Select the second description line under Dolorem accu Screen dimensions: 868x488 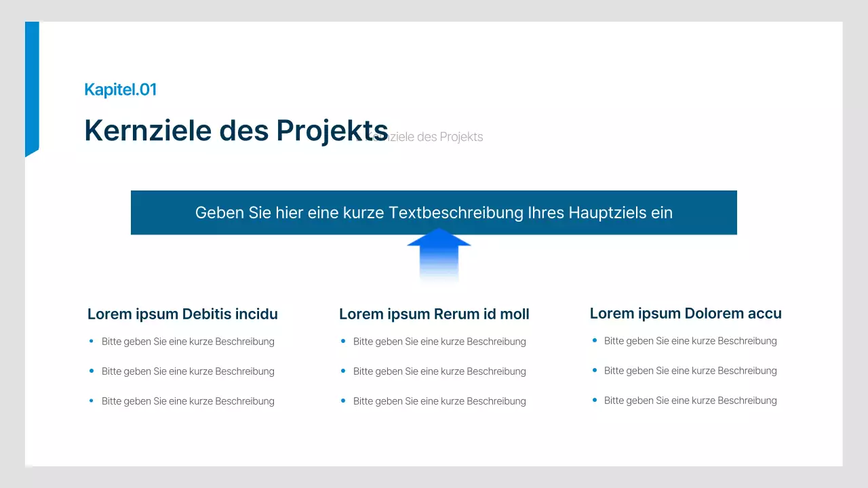tap(690, 370)
